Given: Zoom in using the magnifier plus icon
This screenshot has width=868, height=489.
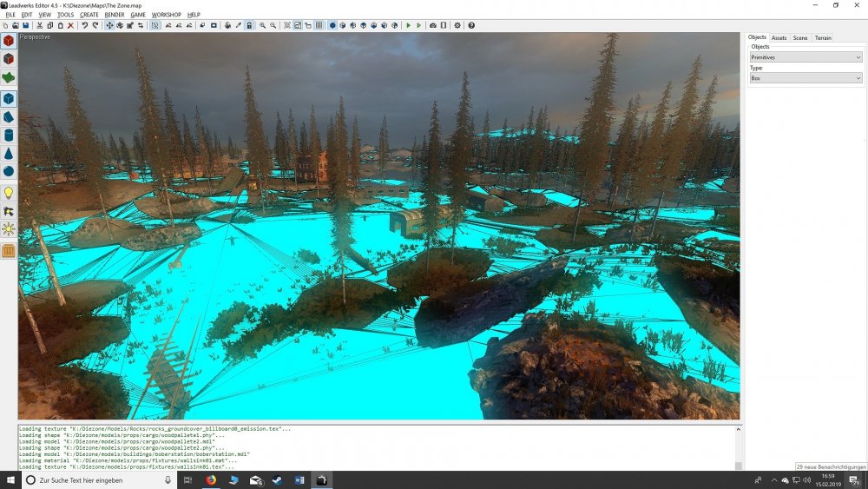Looking at the screenshot, I should pos(262,25).
